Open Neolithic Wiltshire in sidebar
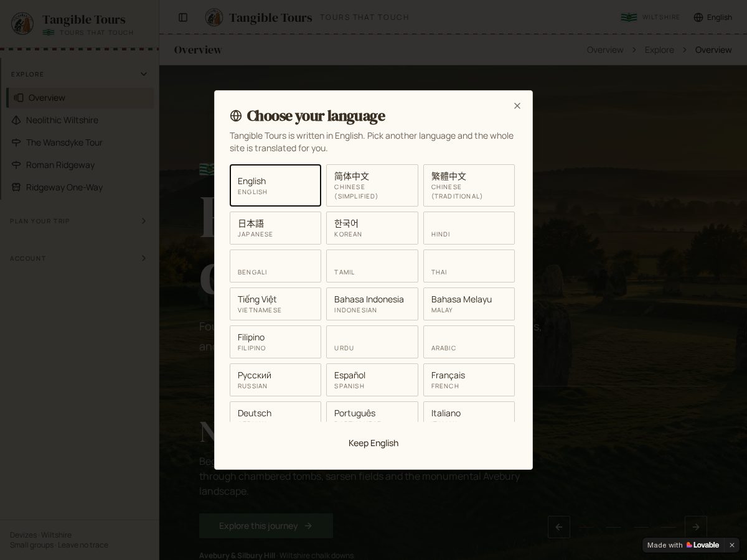The height and width of the screenshot is (560, 747). [x=80, y=120]
